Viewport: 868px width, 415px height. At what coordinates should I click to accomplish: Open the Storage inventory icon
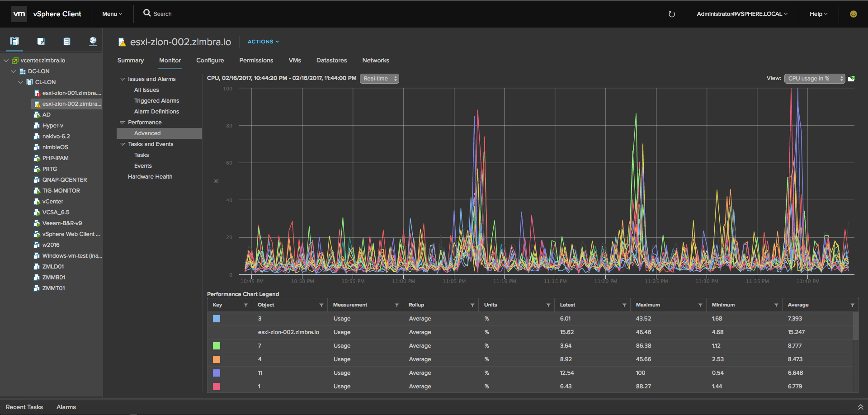[x=67, y=42]
